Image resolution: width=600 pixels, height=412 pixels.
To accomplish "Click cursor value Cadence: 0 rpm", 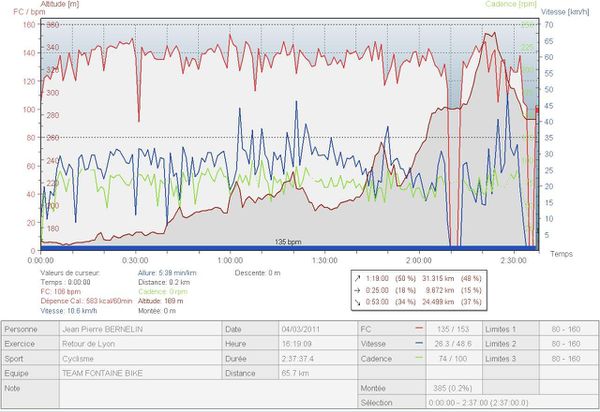I will click(163, 292).
